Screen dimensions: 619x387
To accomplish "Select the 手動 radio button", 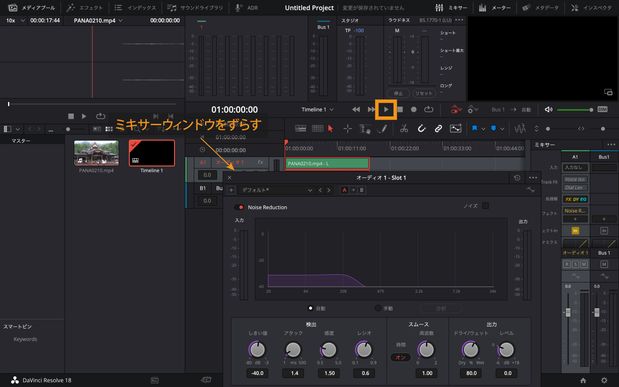I will [378, 308].
